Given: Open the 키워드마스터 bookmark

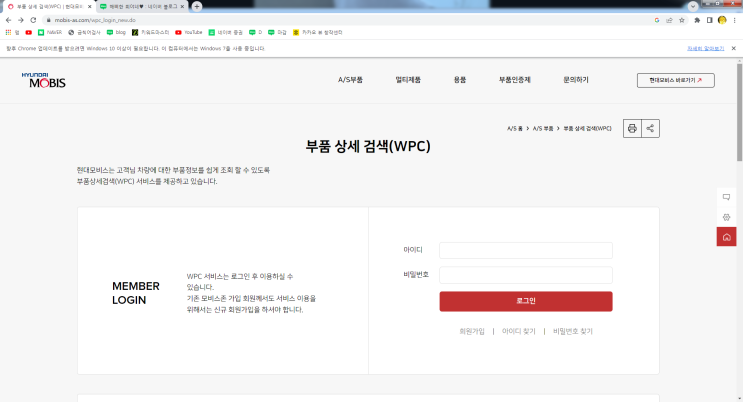Looking at the screenshot, I should [x=150, y=33].
